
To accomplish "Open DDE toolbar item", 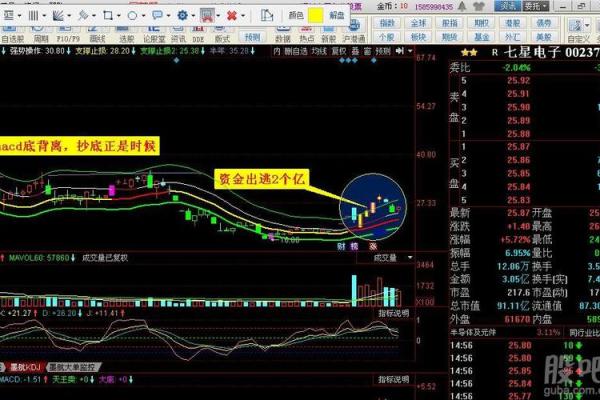I will coord(198,34).
